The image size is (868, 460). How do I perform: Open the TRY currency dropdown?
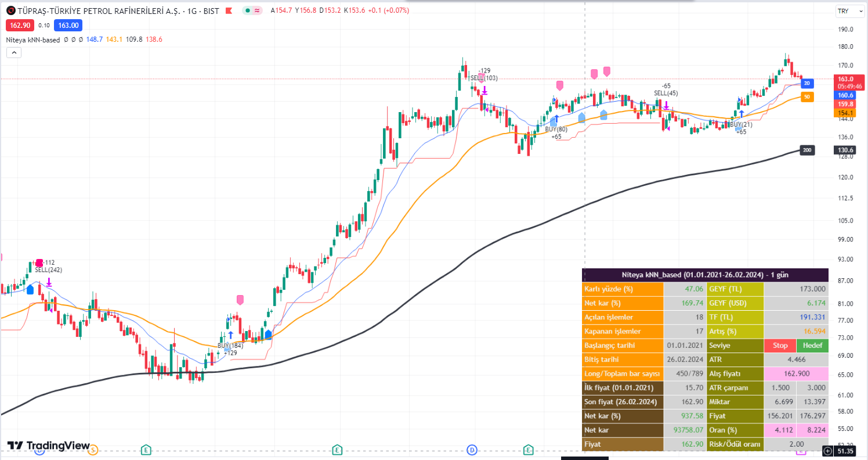coord(843,11)
